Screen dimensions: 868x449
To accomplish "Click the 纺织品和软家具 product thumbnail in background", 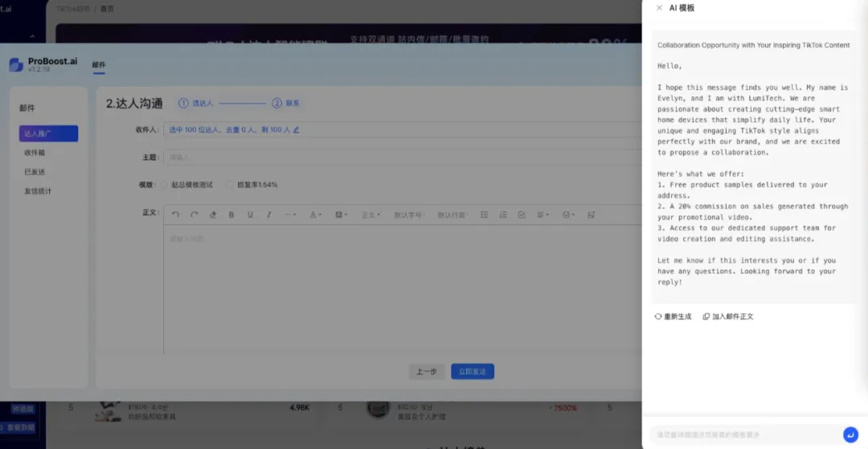I will (x=108, y=412).
